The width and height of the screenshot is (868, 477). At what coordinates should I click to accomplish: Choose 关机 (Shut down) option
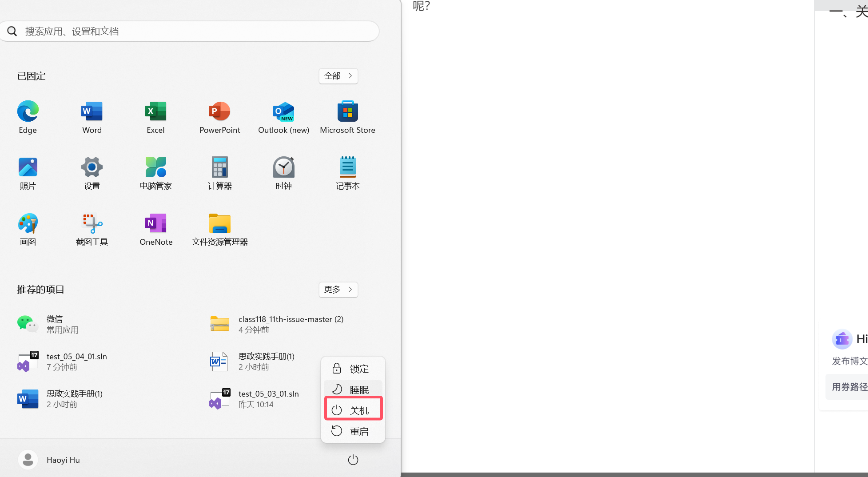click(353, 410)
